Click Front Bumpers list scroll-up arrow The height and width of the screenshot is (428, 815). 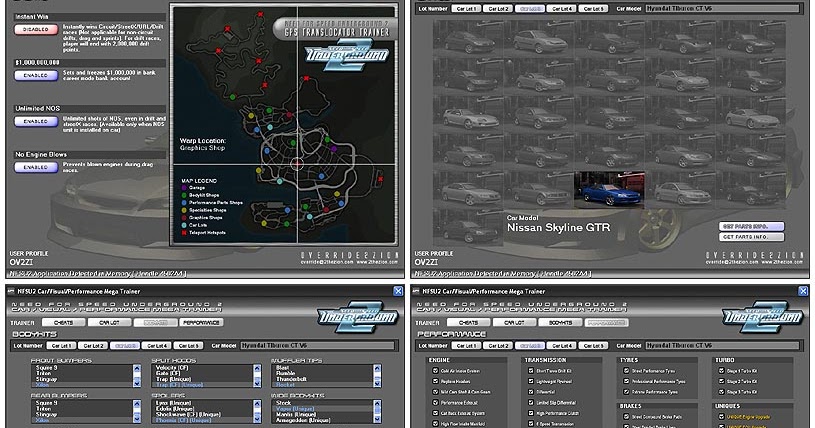[137, 368]
